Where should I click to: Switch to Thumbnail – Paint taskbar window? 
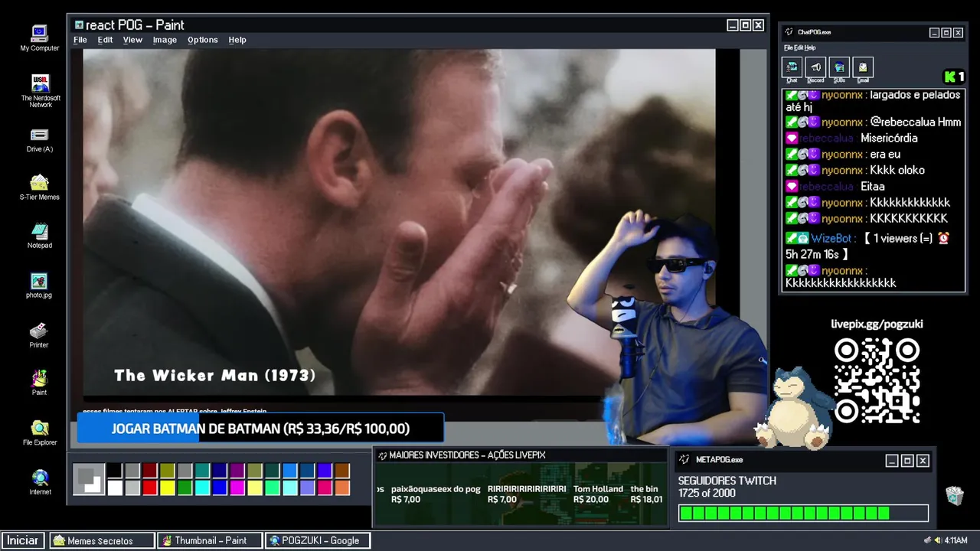(210, 540)
